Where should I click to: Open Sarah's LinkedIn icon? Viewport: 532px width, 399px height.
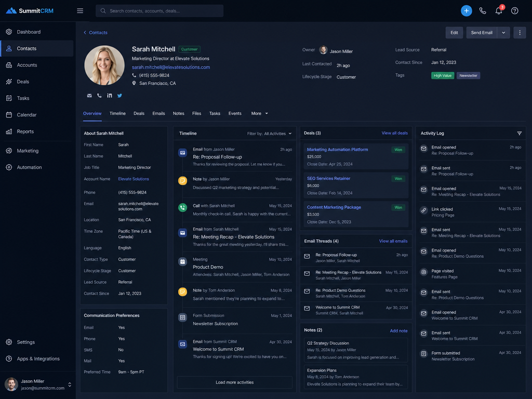click(x=109, y=96)
